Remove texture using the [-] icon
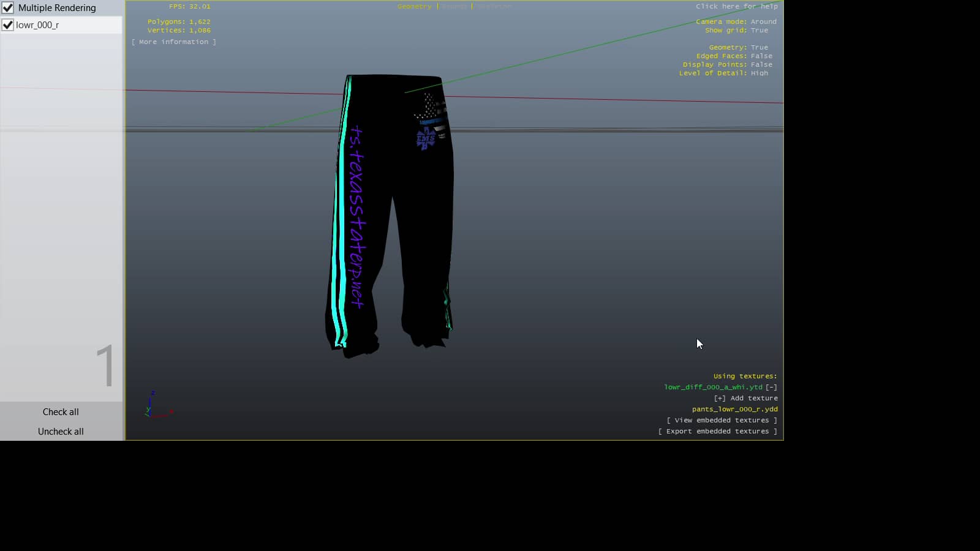Screen dimensions: 980x551 (x=771, y=387)
